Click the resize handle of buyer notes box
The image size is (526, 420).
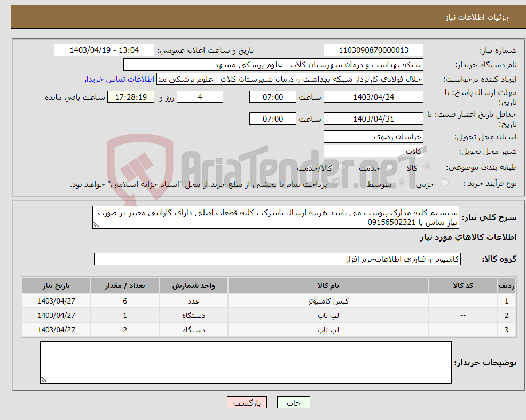coord(44,380)
